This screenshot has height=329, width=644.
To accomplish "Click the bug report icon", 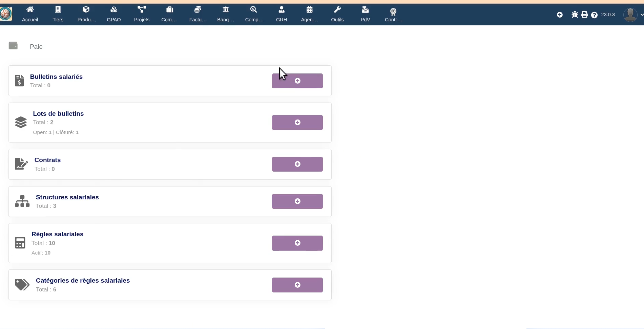I will (575, 15).
